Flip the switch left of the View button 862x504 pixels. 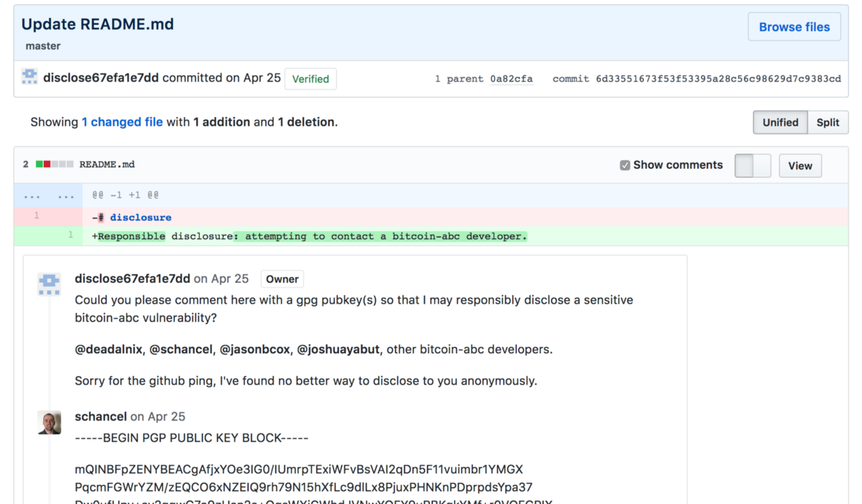[x=752, y=165]
